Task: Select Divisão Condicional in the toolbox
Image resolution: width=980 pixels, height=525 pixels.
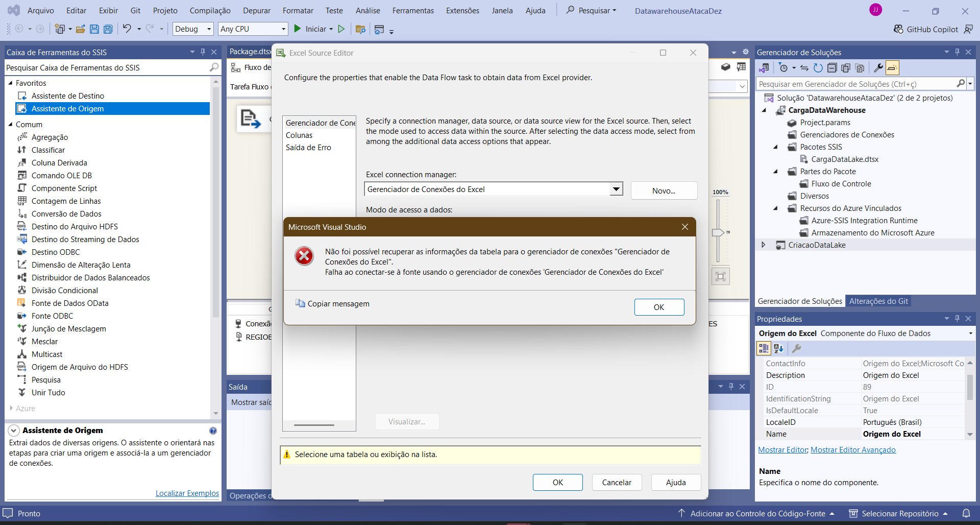Action: coord(65,291)
